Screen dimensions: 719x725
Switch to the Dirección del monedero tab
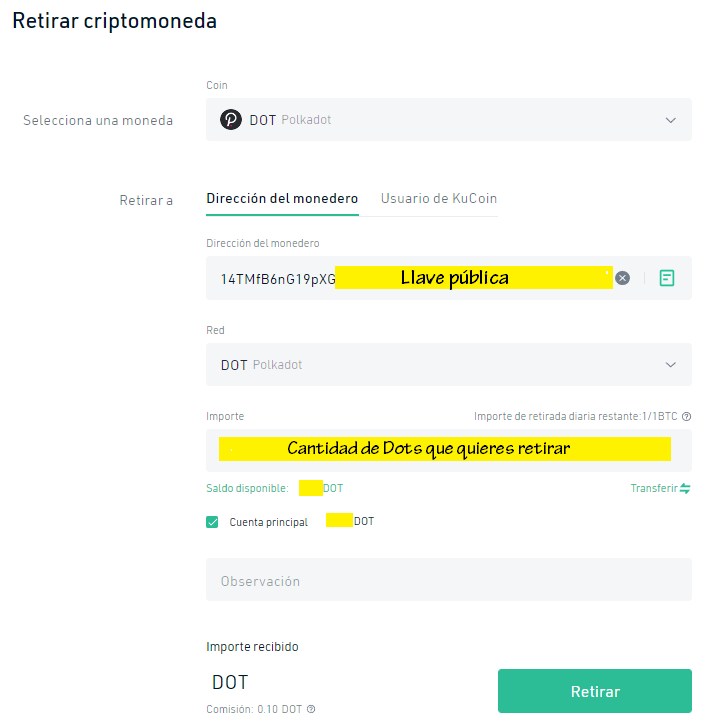pyautogui.click(x=282, y=199)
